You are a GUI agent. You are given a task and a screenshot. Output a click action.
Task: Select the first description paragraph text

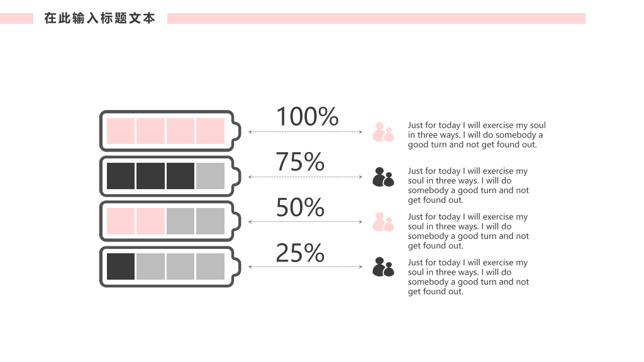click(x=477, y=134)
